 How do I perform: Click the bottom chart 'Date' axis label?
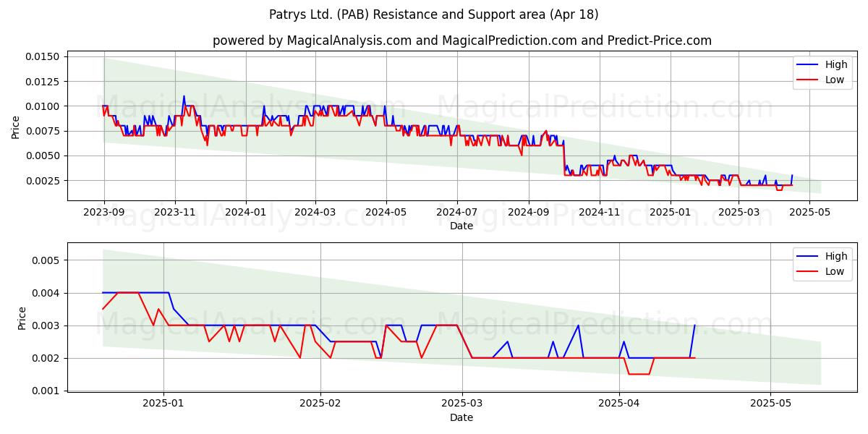[461, 417]
